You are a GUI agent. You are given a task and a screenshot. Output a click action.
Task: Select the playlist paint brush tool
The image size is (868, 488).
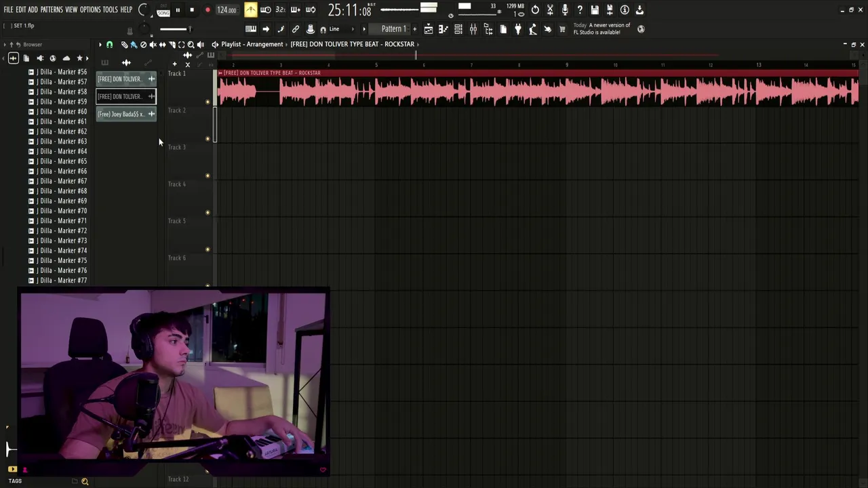pyautogui.click(x=134, y=45)
